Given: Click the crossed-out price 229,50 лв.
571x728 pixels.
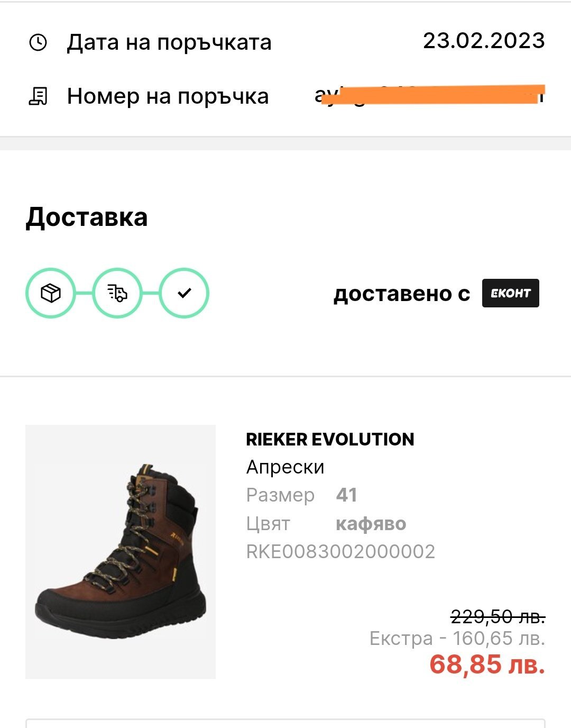Looking at the screenshot, I should coord(498,616).
